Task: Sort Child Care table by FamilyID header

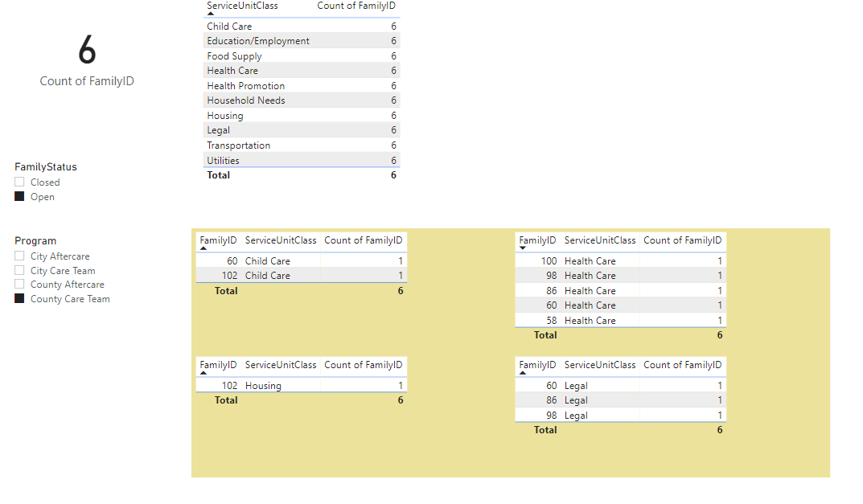Action: (x=218, y=240)
